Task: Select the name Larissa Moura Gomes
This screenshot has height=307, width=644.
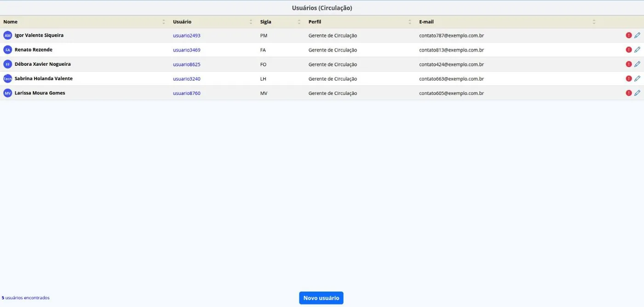Action: click(40, 93)
